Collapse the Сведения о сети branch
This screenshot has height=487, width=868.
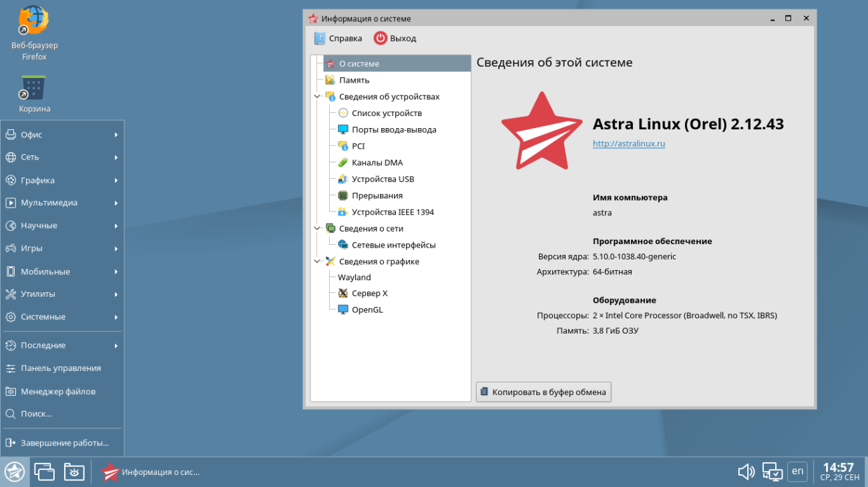point(318,228)
